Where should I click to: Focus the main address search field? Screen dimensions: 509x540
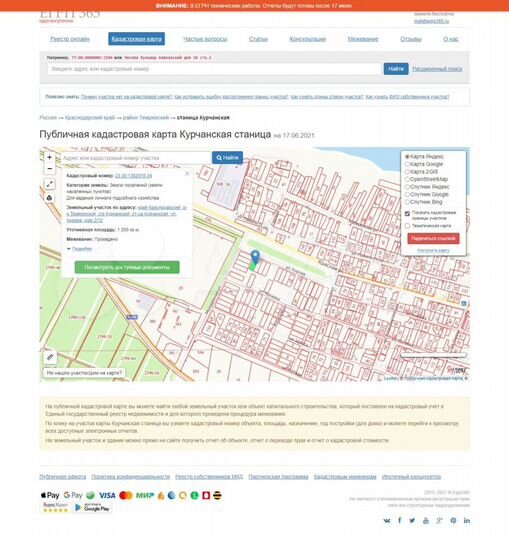(214, 69)
